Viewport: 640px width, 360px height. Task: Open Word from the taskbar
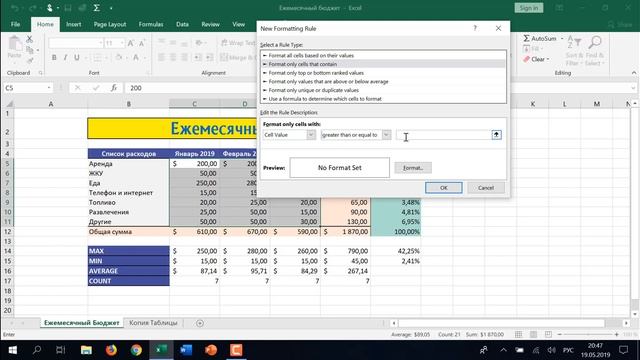click(x=186, y=350)
